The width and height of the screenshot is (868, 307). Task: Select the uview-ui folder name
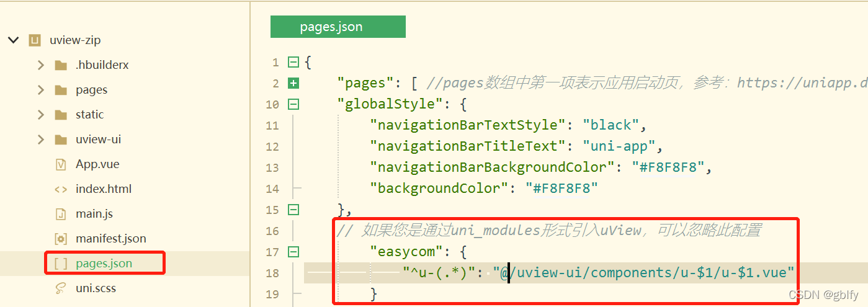click(99, 140)
